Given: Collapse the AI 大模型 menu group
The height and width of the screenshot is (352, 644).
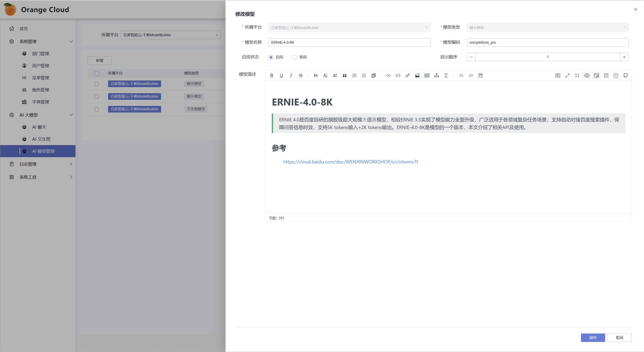Looking at the screenshot, I should point(38,115).
